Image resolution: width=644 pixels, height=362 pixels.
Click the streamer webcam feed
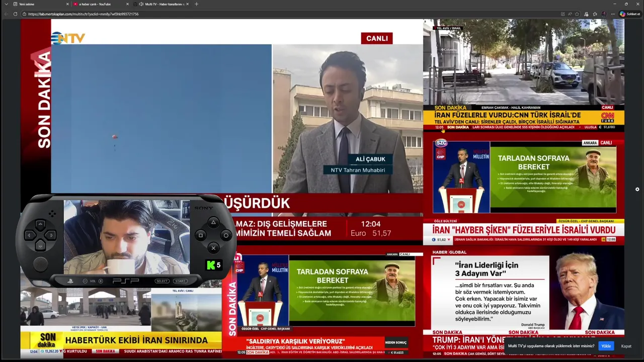click(x=127, y=237)
